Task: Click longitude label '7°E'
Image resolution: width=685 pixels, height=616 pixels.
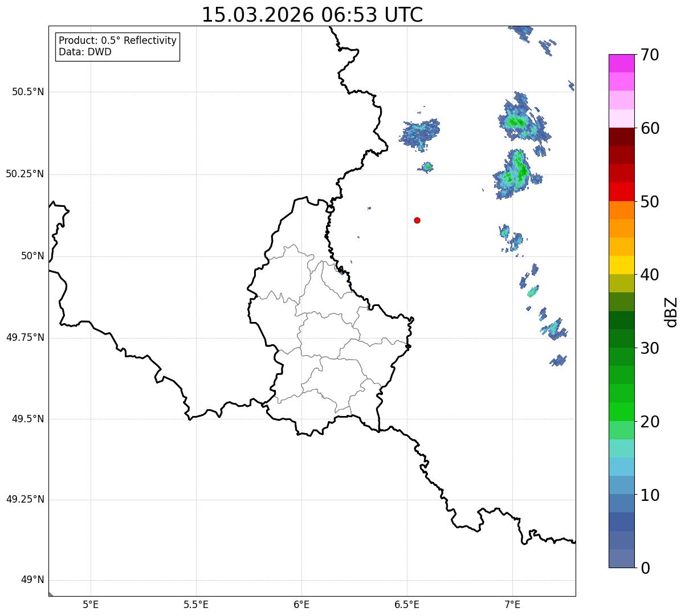Action: click(x=512, y=605)
